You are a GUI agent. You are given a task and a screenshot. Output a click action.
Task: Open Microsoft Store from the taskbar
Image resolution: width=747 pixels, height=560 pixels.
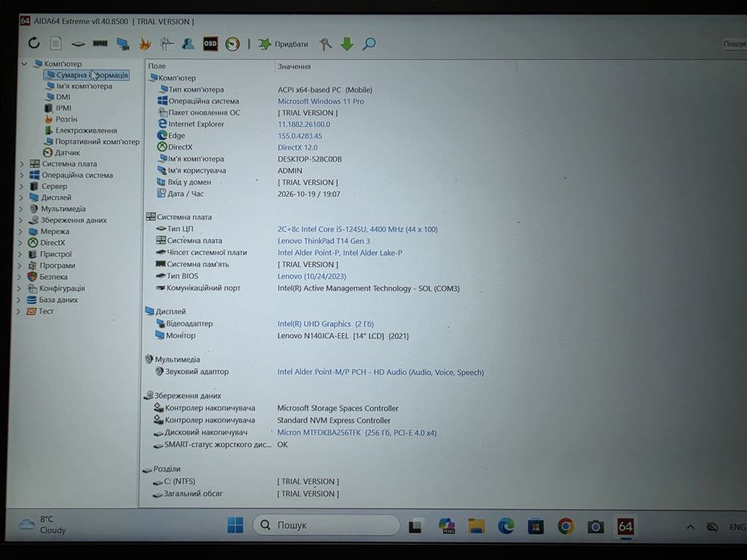(536, 526)
